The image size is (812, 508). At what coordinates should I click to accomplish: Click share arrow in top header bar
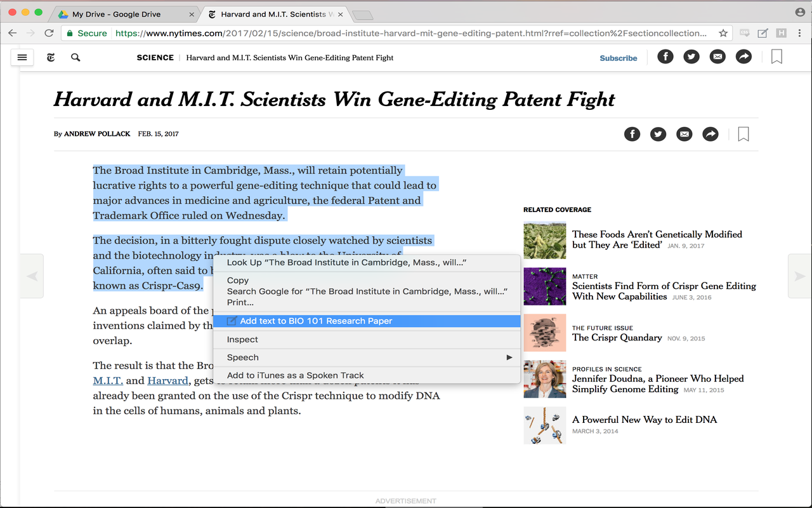click(x=743, y=57)
